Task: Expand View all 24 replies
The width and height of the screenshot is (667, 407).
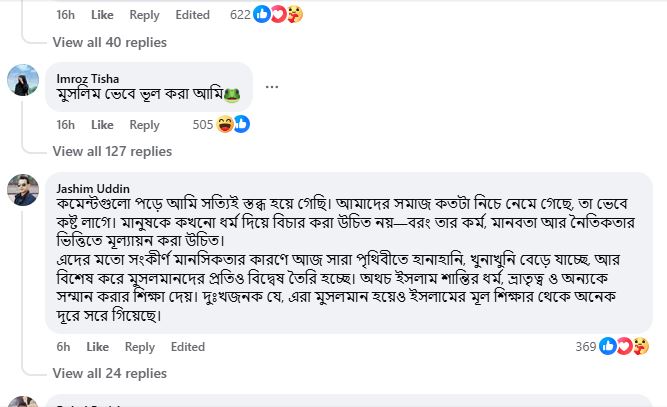Action: (109, 373)
